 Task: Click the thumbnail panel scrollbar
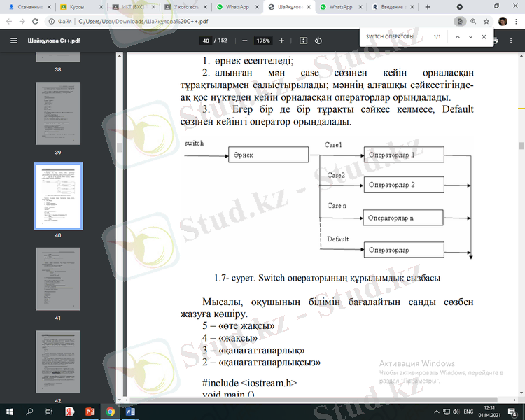120,148
